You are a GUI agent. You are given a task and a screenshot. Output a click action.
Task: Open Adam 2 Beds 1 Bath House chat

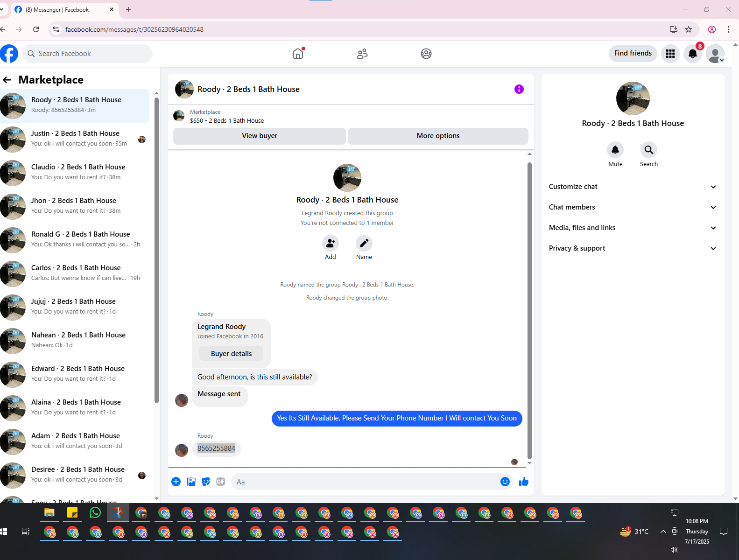click(75, 442)
